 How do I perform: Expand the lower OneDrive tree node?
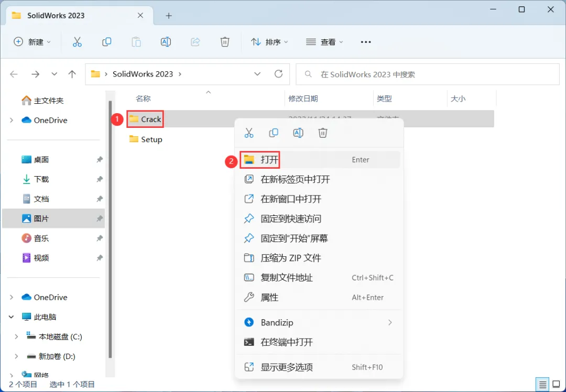coord(12,298)
